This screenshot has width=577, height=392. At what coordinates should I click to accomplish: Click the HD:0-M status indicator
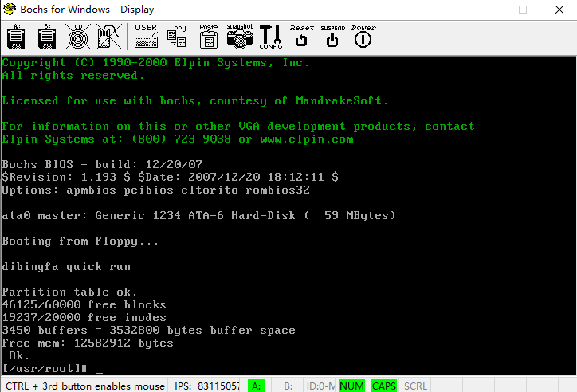(320, 386)
